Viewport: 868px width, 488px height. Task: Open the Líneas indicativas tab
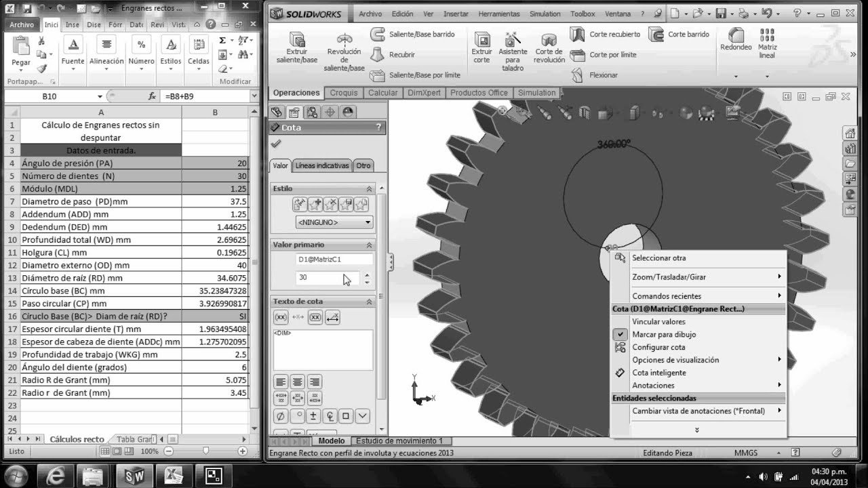[322, 165]
